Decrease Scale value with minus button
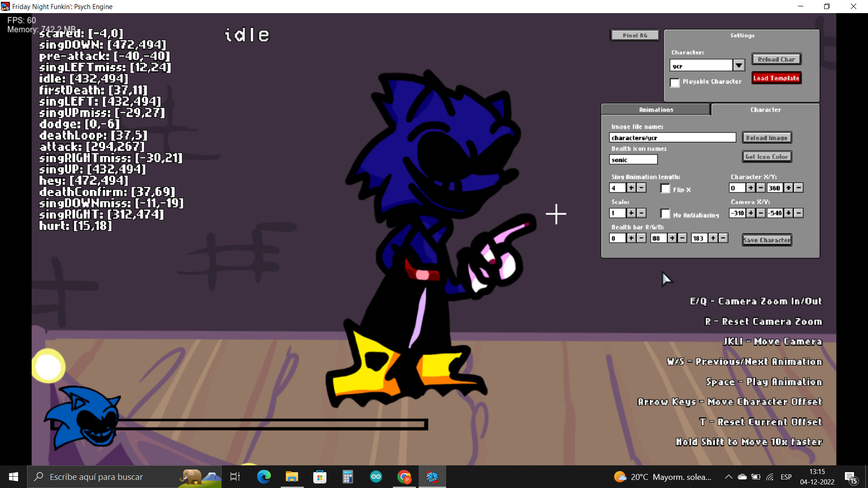This screenshot has height=488, width=868. (642, 213)
